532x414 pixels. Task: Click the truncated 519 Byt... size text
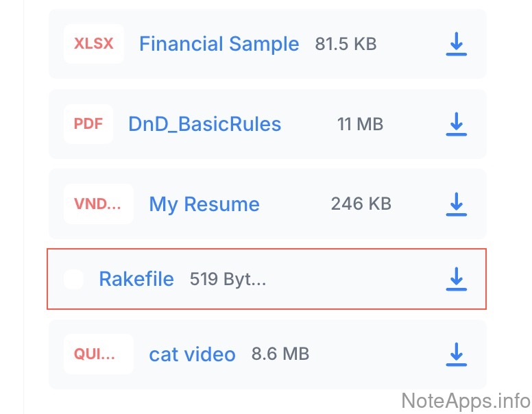pyautogui.click(x=228, y=279)
